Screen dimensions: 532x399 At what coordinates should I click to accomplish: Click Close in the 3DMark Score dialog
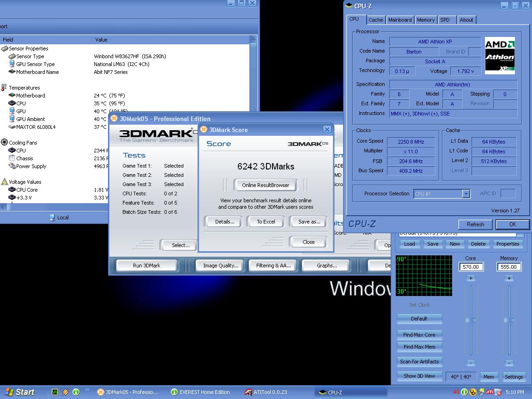click(308, 242)
